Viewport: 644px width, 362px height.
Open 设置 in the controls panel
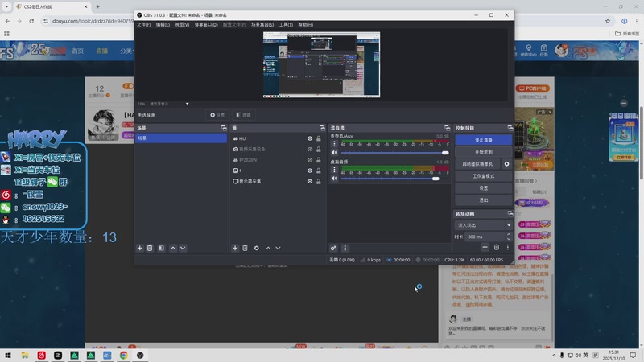pos(484,188)
